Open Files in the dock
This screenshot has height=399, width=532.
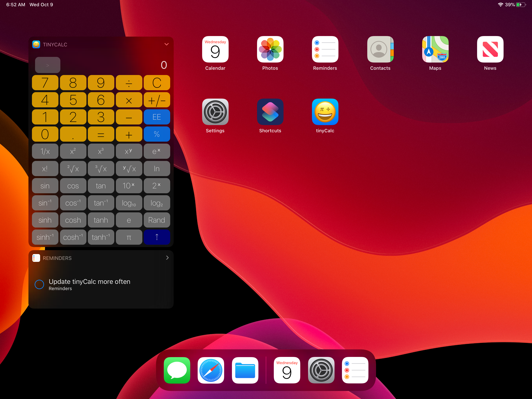(245, 370)
